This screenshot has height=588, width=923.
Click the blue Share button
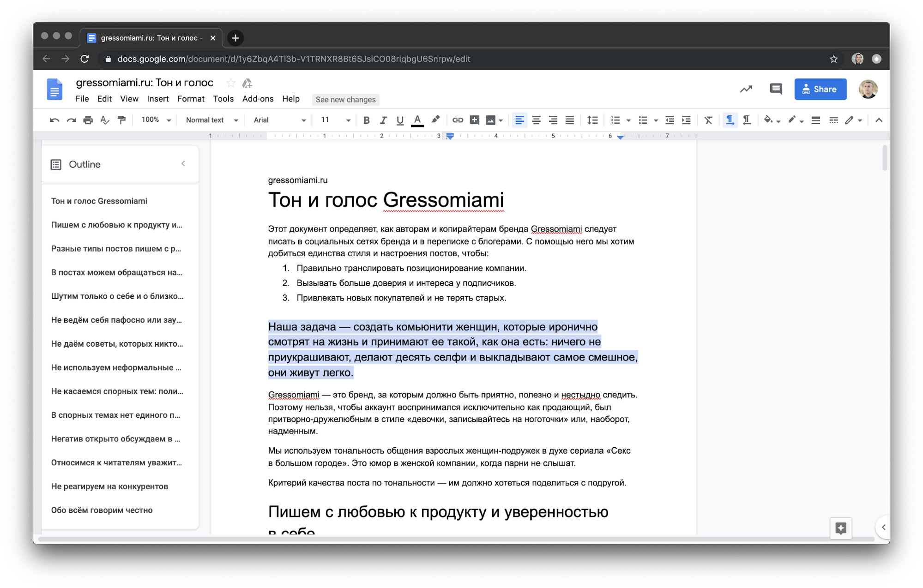click(x=820, y=89)
